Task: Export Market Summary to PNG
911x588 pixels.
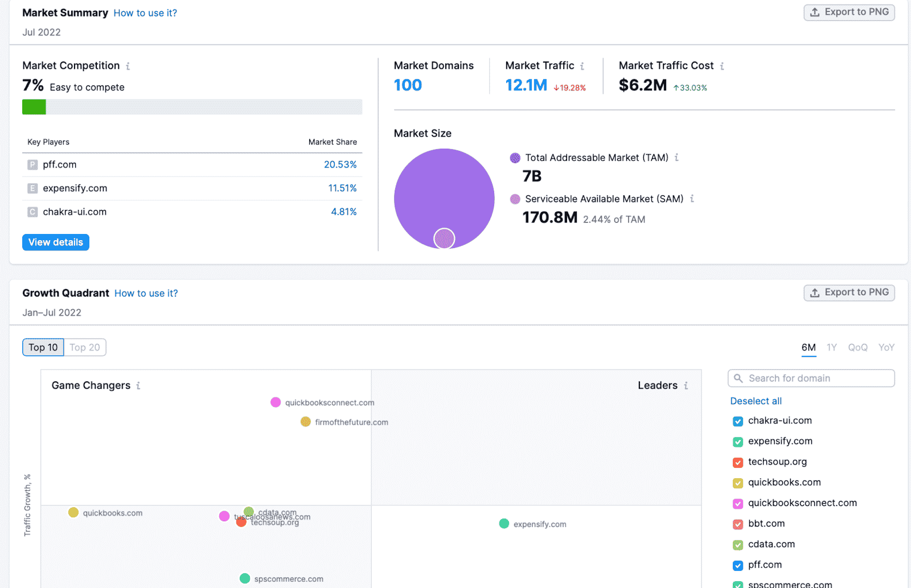Action: 849,12
